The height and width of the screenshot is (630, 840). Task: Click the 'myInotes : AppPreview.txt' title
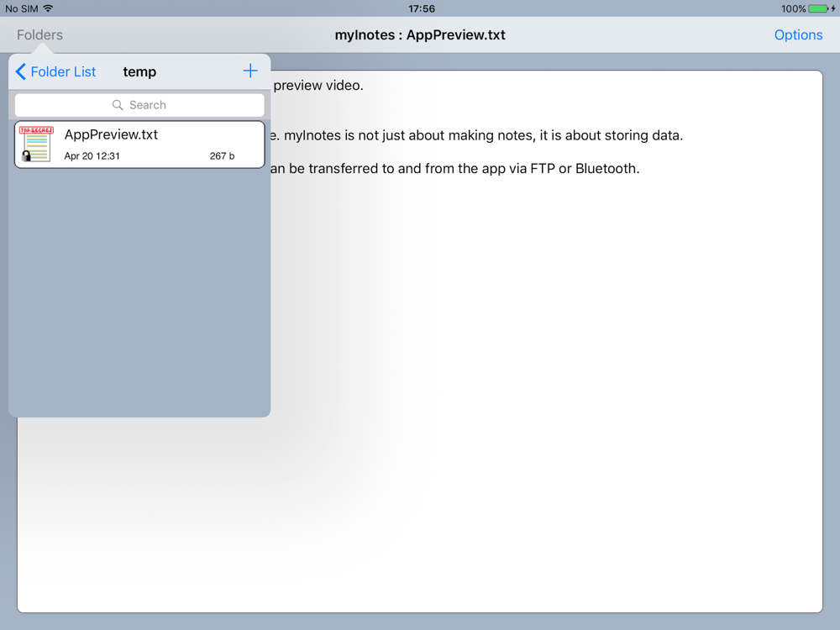point(420,35)
